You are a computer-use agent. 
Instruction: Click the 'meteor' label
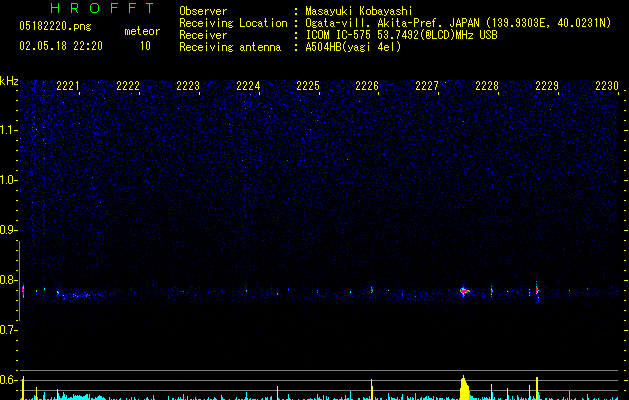pyautogui.click(x=142, y=31)
